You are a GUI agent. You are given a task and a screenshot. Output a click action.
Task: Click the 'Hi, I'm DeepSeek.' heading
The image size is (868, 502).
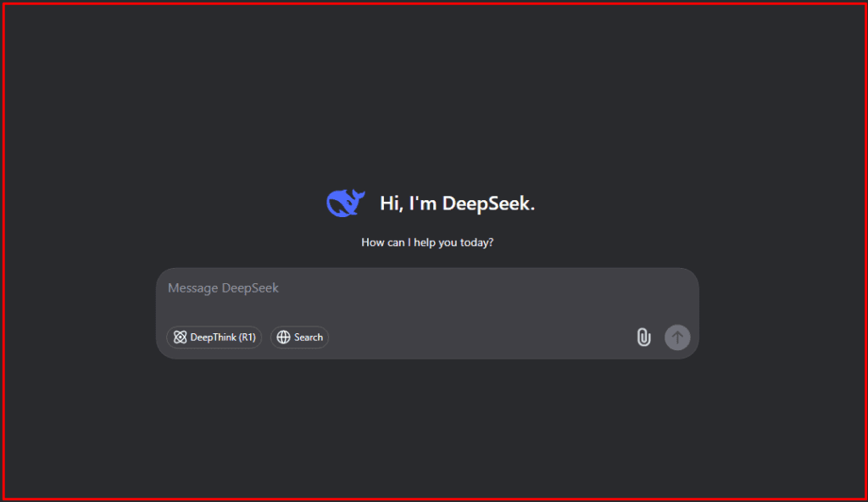tap(458, 203)
